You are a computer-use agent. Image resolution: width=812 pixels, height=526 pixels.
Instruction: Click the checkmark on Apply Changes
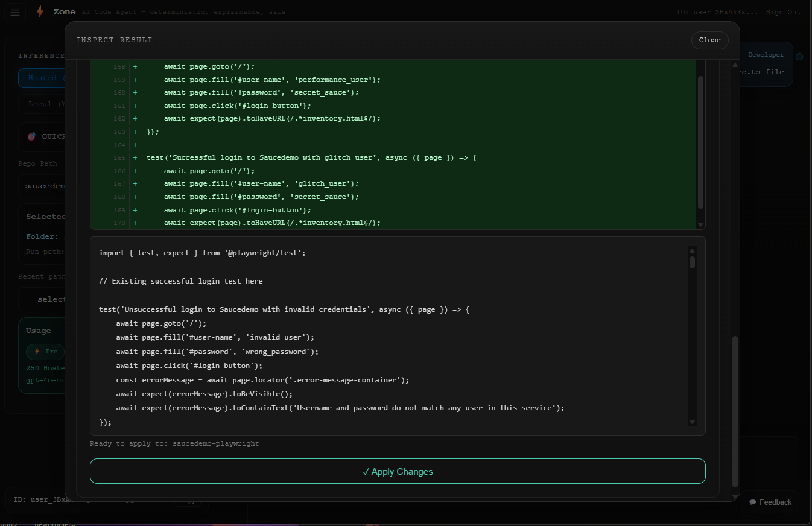366,472
